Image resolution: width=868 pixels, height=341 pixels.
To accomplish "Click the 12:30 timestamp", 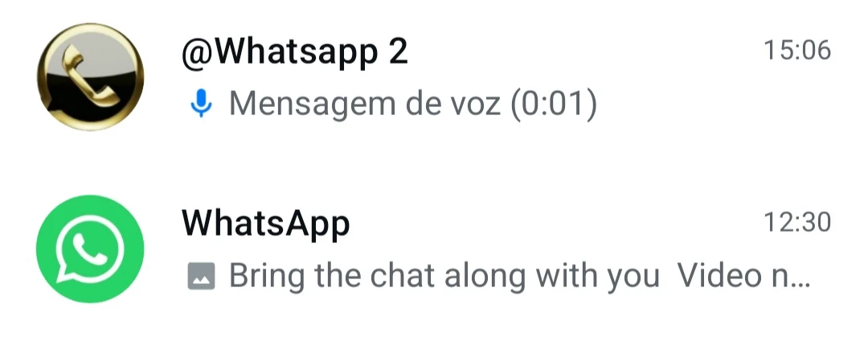I will (x=797, y=222).
